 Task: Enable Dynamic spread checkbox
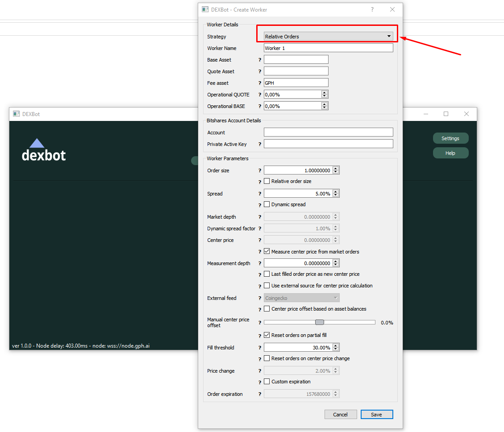(x=267, y=204)
